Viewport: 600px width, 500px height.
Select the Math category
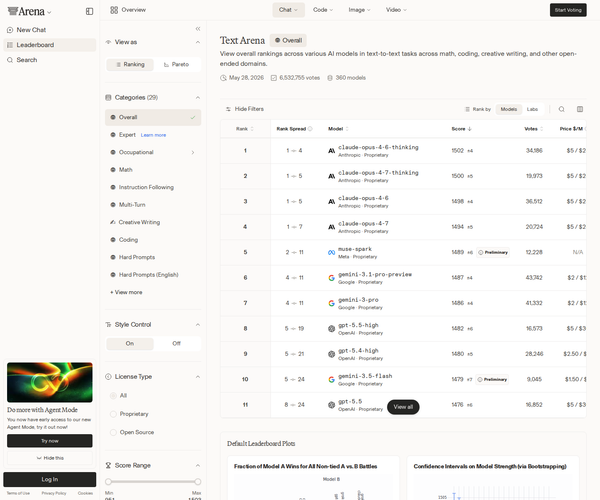pos(153,170)
